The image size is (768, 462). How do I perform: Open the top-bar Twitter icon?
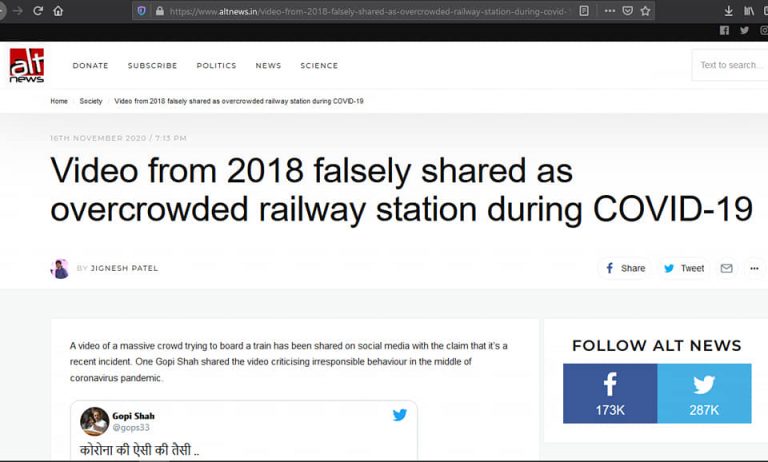coord(744,30)
